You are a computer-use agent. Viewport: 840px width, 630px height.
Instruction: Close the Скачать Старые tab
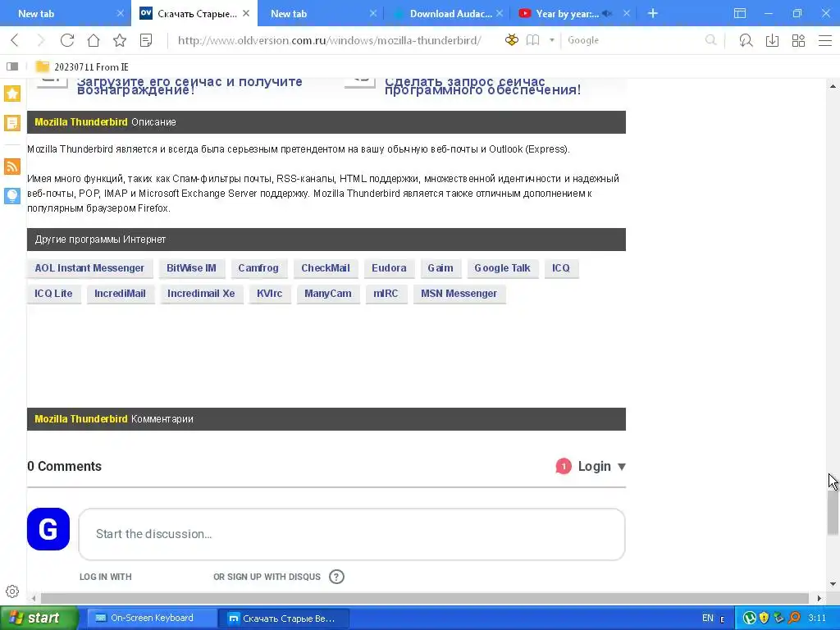pos(246,13)
